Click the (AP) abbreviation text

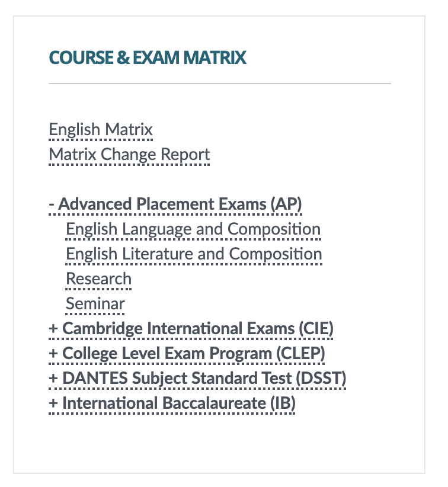[286, 204]
